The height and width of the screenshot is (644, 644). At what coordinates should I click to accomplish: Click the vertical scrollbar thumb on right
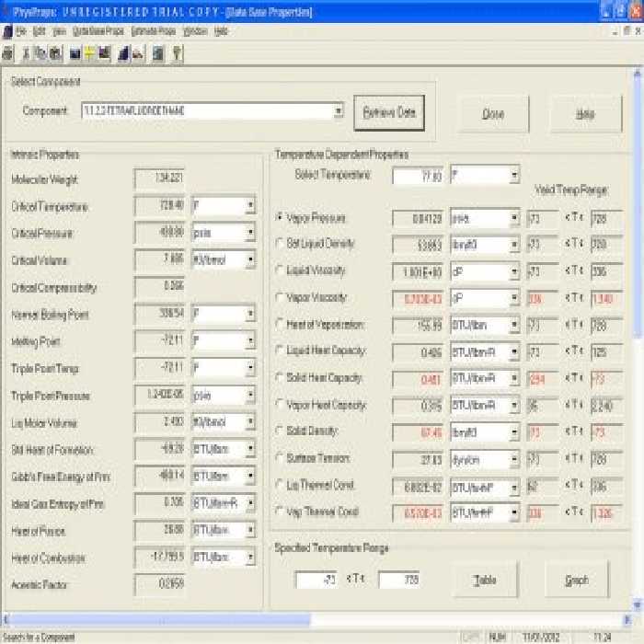637,207
